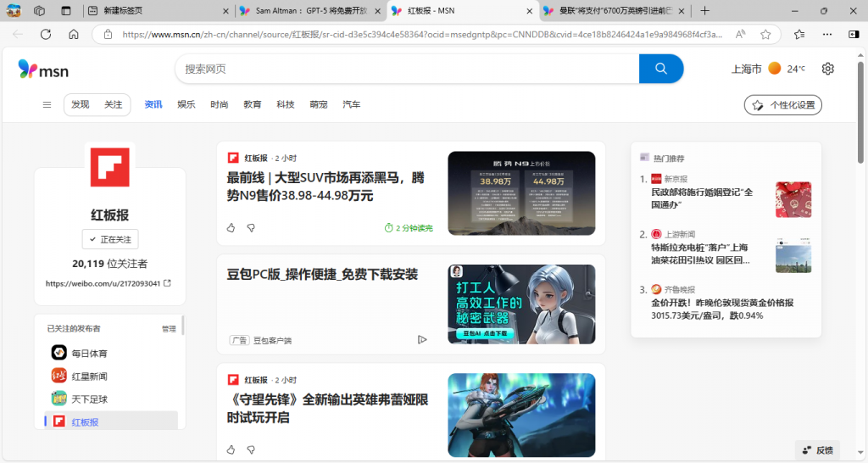The height and width of the screenshot is (463, 868).
Task: Open the 萌宠 category
Action: coord(319,104)
